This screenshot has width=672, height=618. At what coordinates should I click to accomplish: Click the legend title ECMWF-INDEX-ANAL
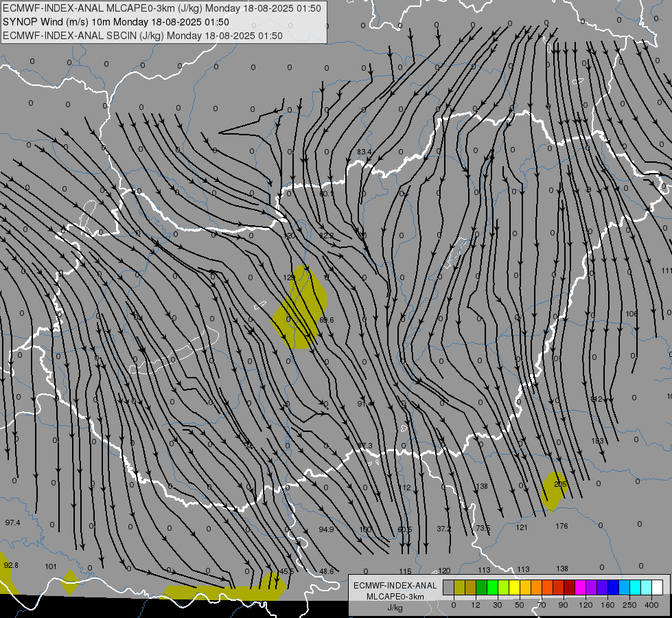pyautogui.click(x=395, y=586)
